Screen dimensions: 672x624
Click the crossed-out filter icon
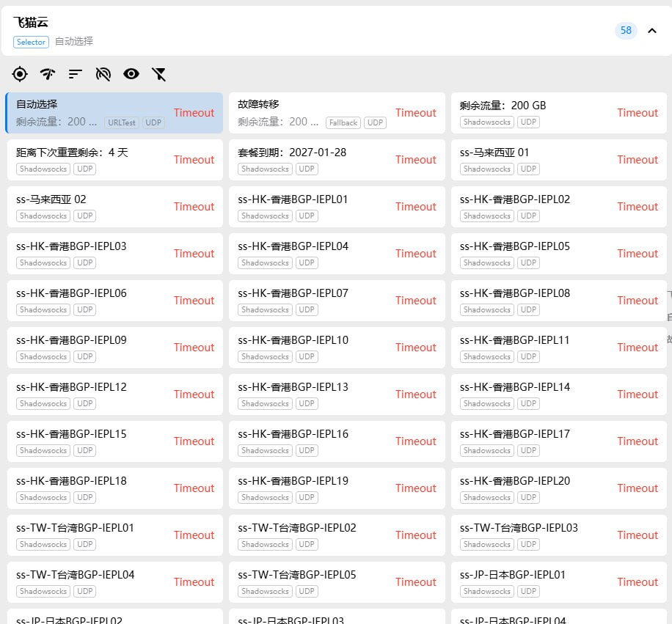tap(159, 73)
